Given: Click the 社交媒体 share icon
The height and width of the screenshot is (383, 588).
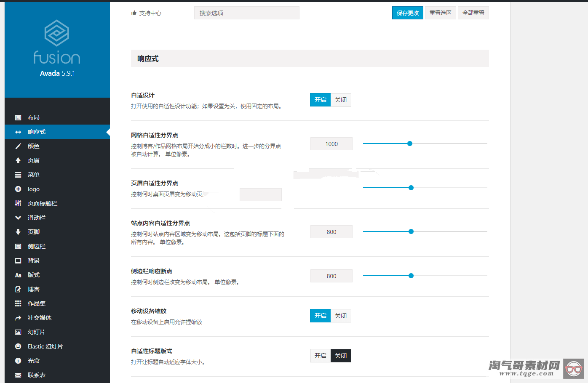Looking at the screenshot, I should tap(18, 318).
